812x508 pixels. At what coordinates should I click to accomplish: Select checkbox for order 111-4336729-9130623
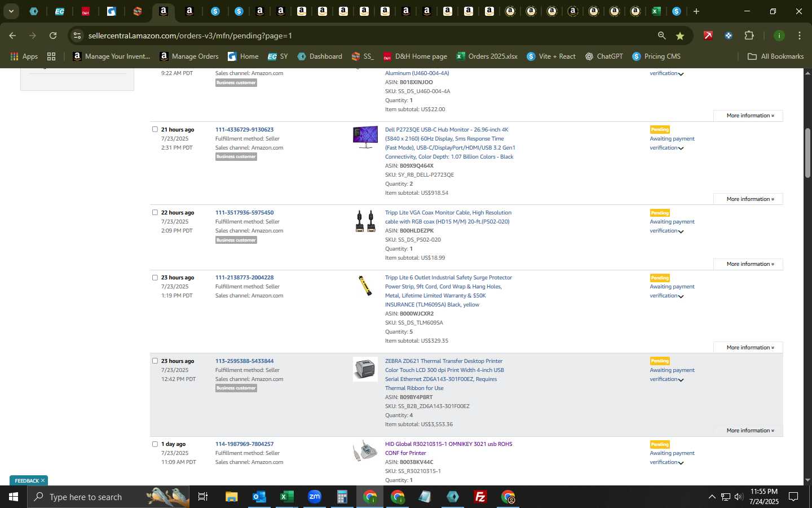click(155, 129)
